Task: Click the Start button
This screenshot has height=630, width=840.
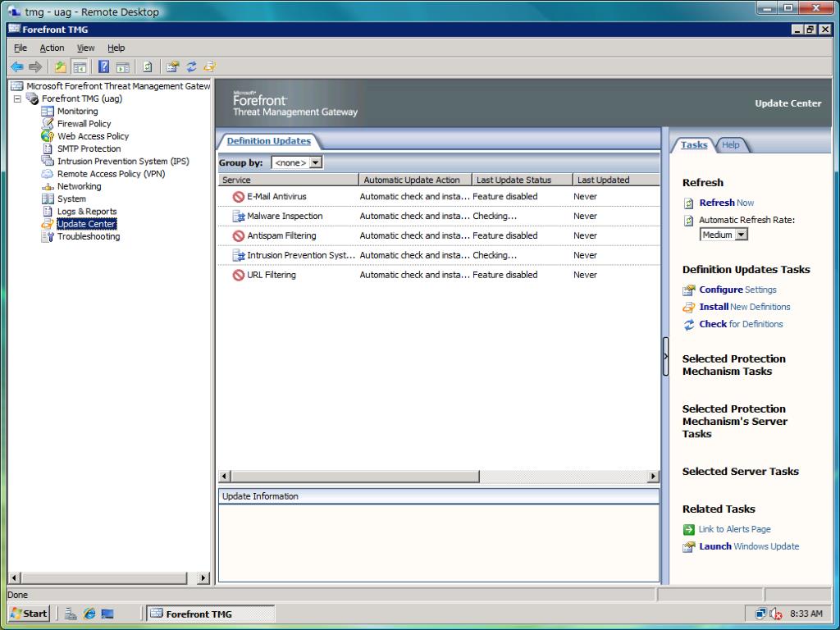Action: pyautogui.click(x=30, y=614)
